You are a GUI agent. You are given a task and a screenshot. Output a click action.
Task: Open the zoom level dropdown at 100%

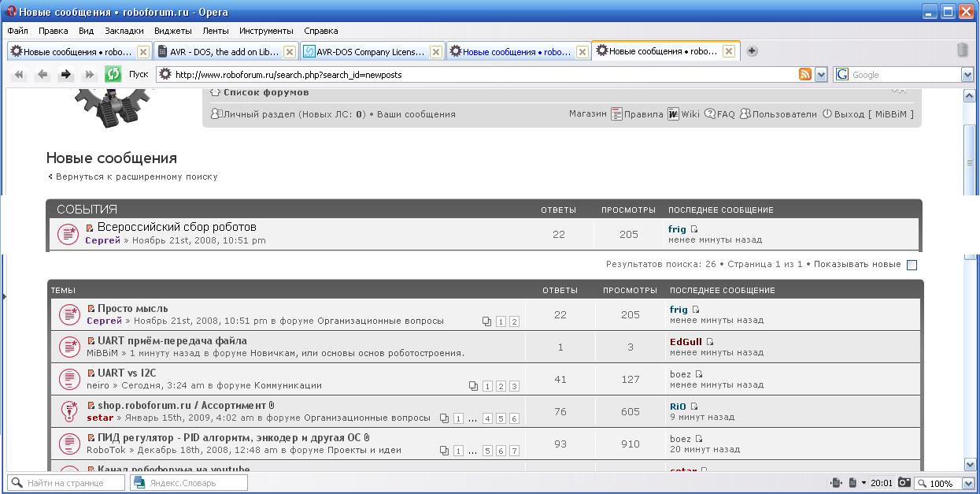click(967, 483)
